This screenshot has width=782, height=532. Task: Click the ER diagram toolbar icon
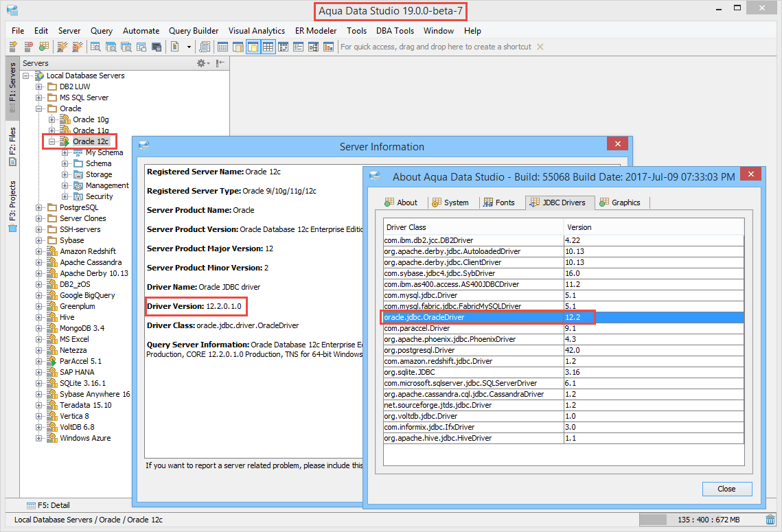click(313, 47)
